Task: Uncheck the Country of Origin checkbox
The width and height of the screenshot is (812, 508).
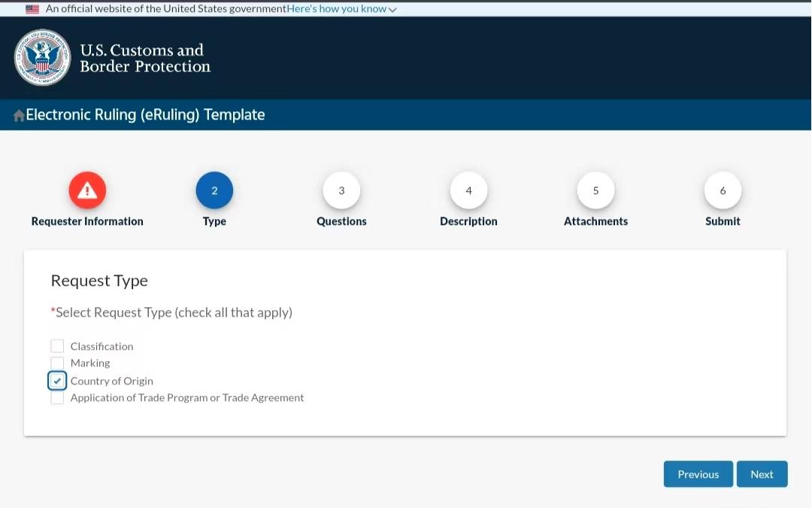Action: pos(57,381)
